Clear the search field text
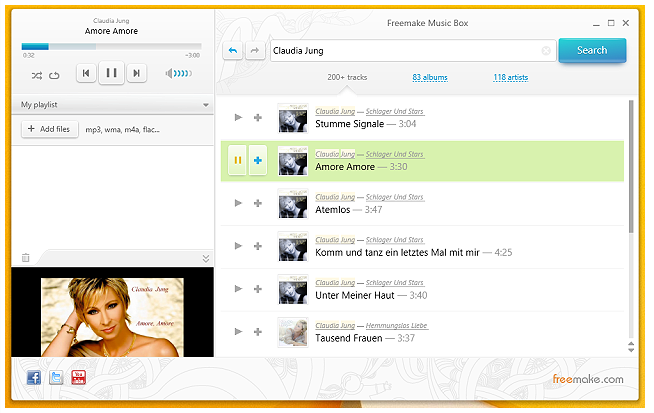 (546, 51)
